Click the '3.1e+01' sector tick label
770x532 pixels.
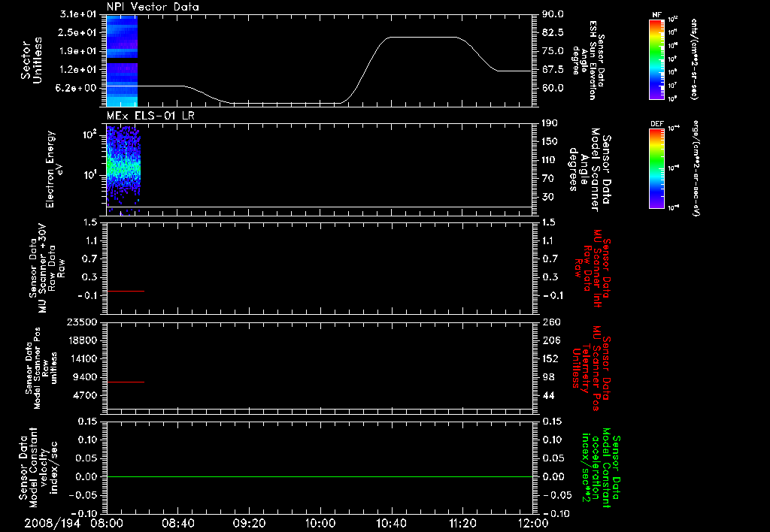[78, 14]
